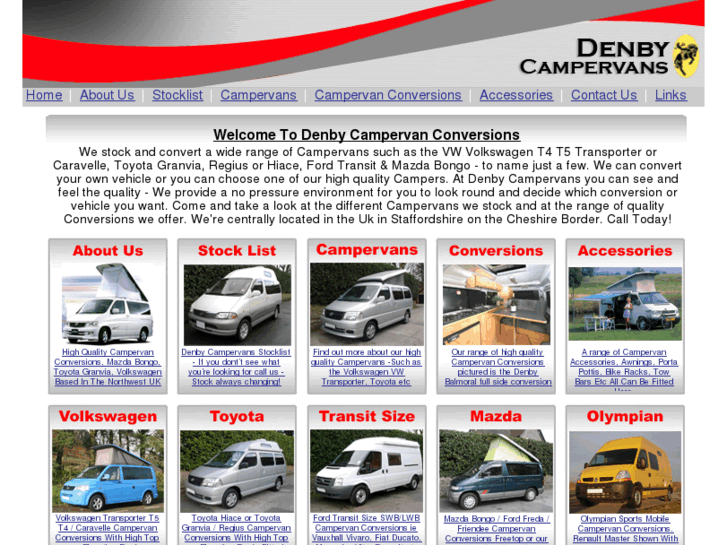Follow the 'High Quality Campervan Conversions' link
This screenshot has height=545, width=727.
[x=108, y=367]
